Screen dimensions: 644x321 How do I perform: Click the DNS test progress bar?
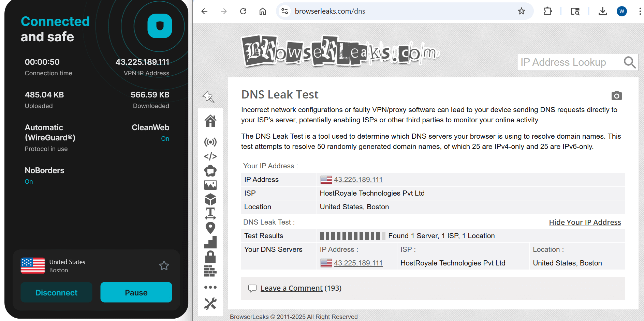point(353,236)
